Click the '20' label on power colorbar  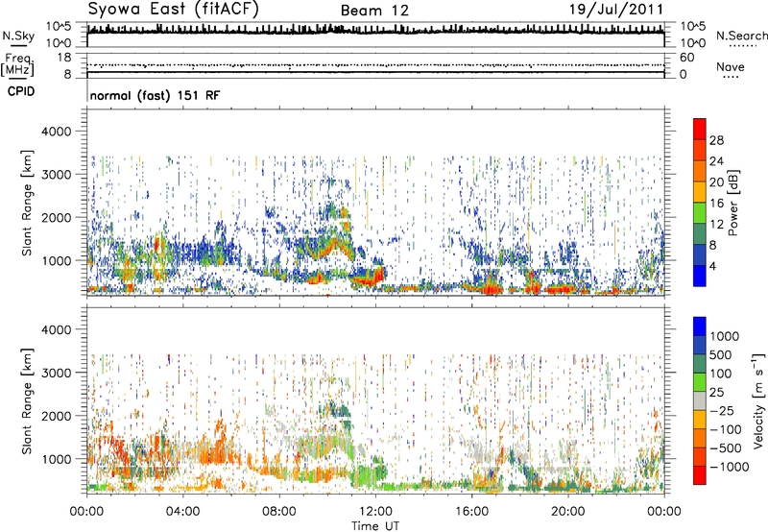[716, 182]
